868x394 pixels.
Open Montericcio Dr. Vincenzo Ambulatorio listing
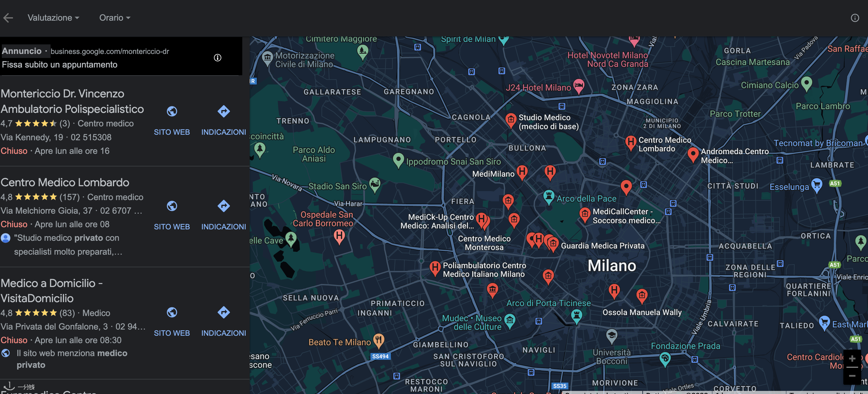[x=72, y=101]
